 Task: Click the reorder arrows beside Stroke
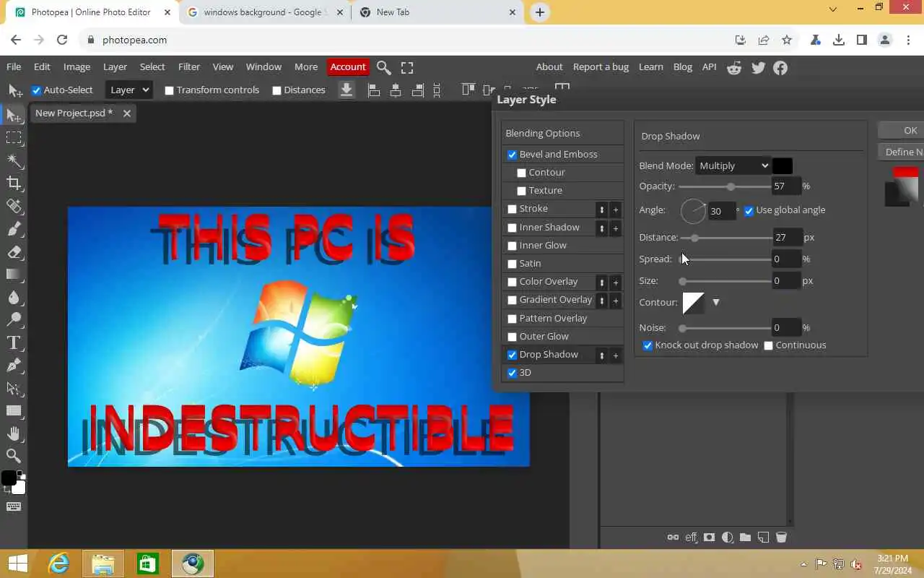[601, 210]
